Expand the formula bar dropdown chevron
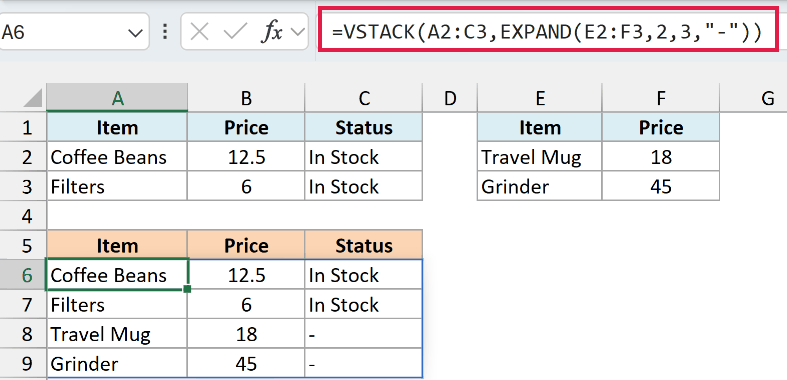 (298, 33)
